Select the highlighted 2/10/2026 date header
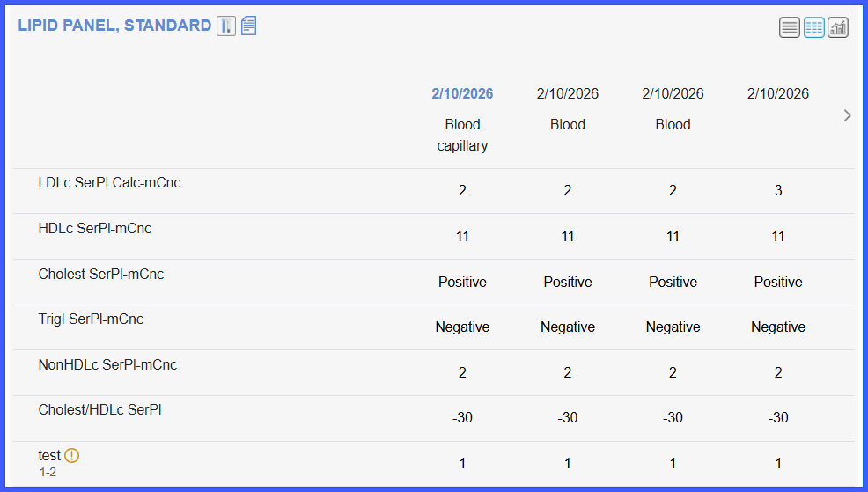The height and width of the screenshot is (492, 868). (x=462, y=93)
